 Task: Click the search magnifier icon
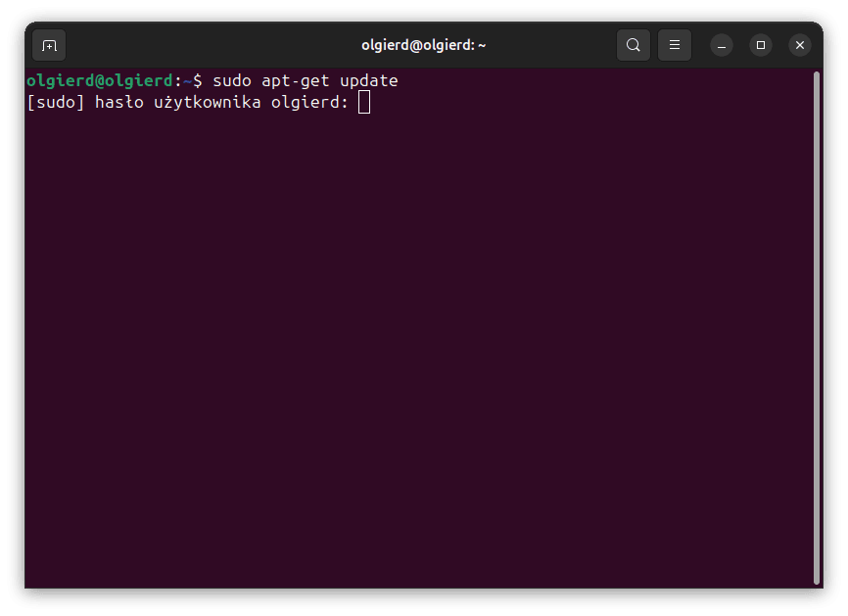[x=634, y=45]
